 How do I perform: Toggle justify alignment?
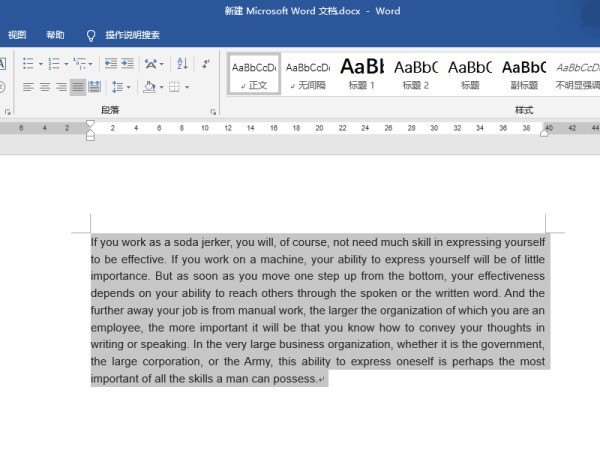click(x=78, y=87)
